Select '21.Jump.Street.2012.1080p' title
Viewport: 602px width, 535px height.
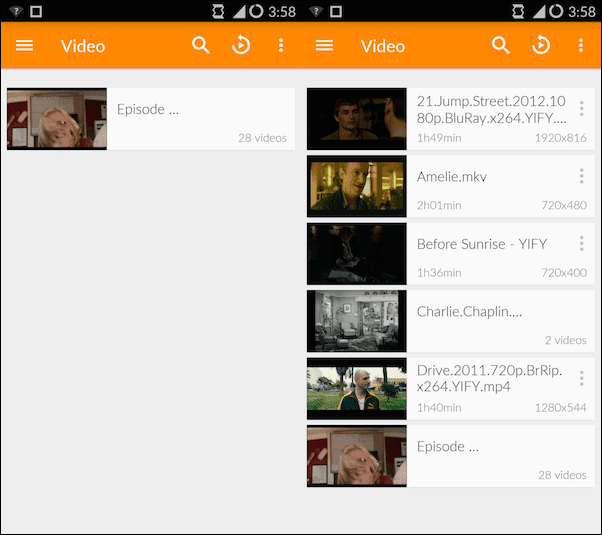click(x=491, y=109)
